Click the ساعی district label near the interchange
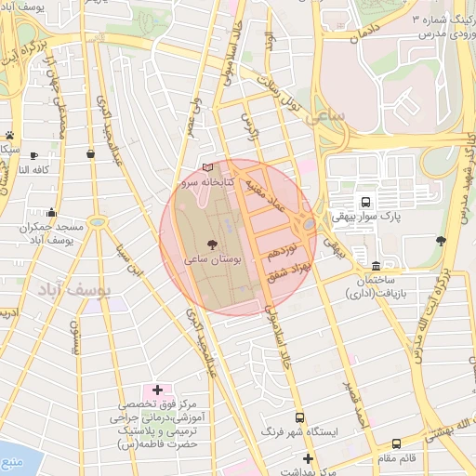 [x=325, y=117]
